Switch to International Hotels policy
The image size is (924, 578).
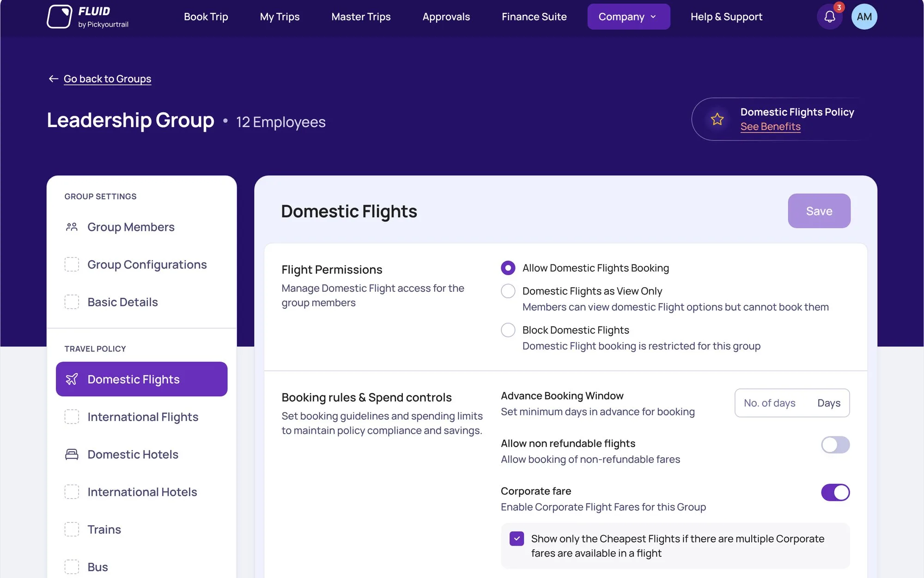click(x=141, y=492)
